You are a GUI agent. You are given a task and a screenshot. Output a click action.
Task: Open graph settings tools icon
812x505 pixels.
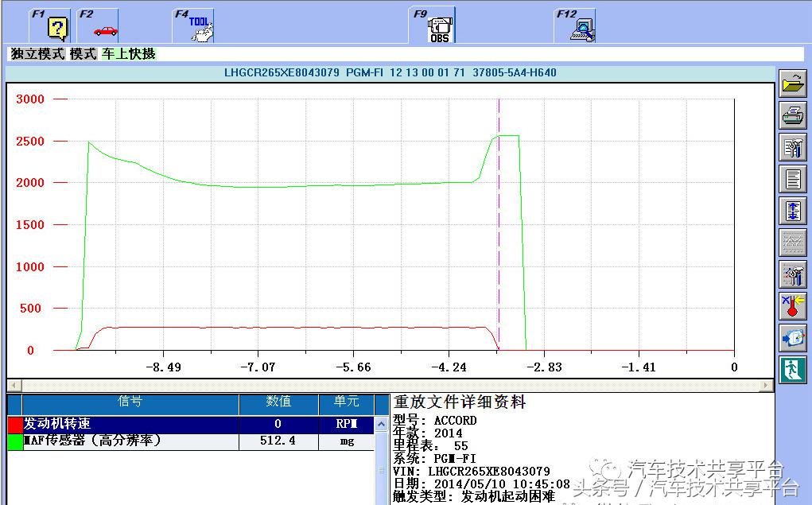[x=793, y=274]
